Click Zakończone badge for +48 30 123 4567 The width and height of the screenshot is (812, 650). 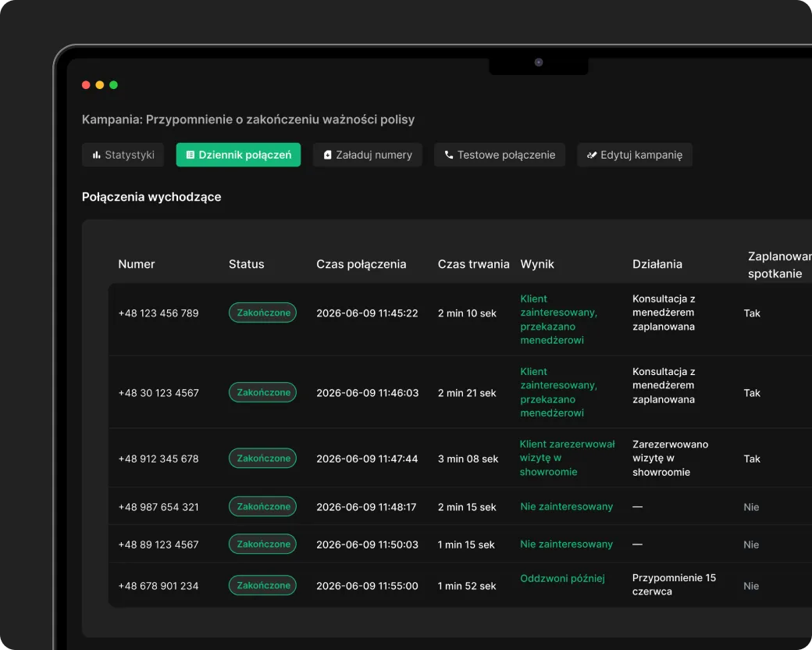262,392
